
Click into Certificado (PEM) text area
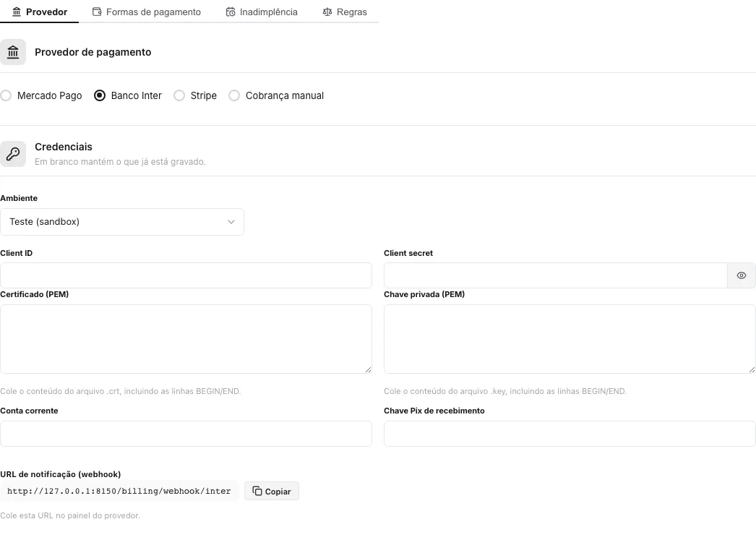pyautogui.click(x=186, y=339)
